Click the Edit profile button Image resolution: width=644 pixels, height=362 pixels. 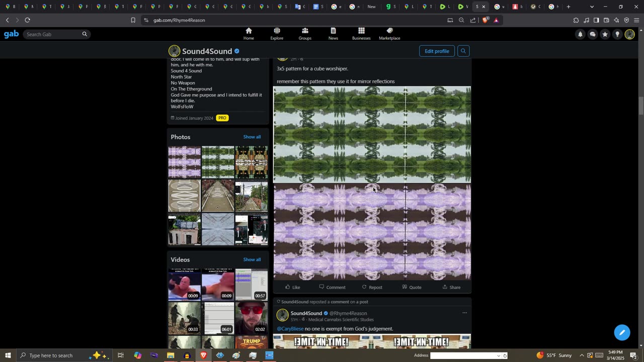(437, 51)
